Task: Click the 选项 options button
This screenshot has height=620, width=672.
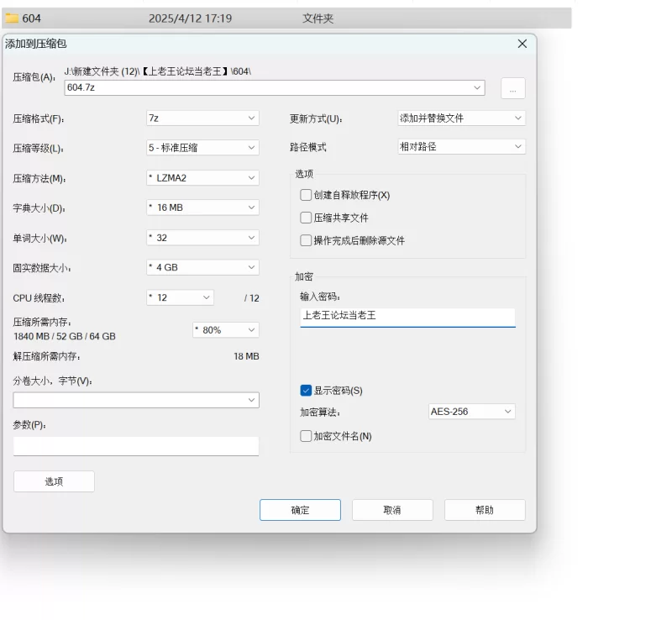Action: [x=54, y=481]
